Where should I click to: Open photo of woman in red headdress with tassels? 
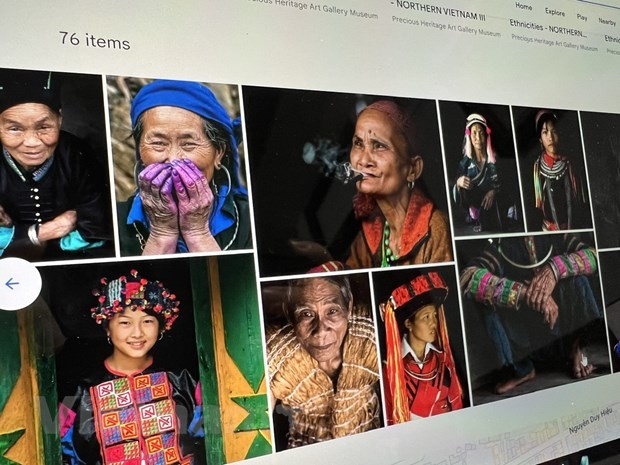421,345
